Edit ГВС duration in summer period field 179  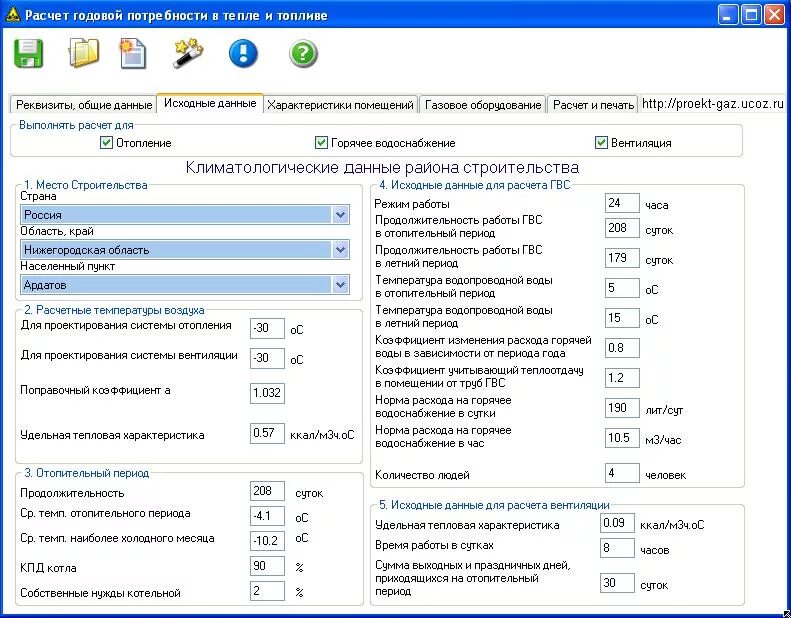pos(622,258)
